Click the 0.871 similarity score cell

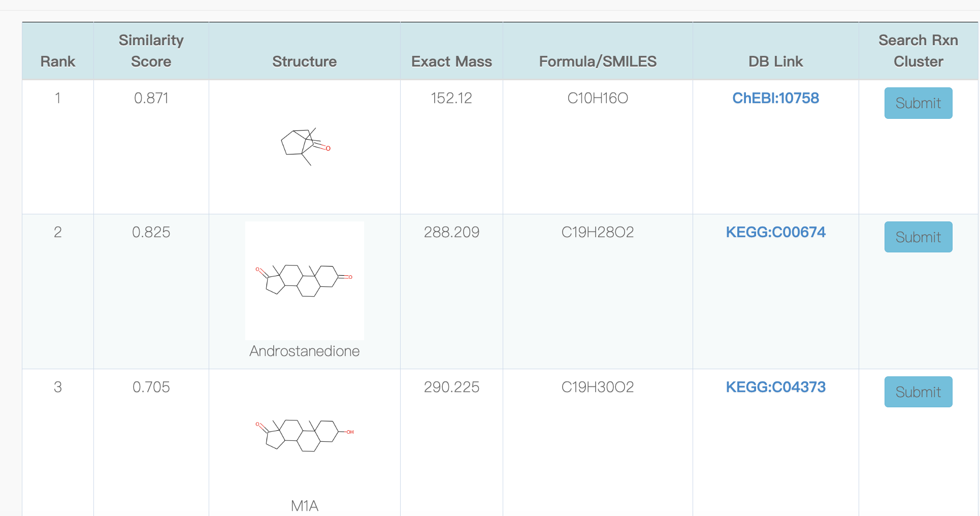coord(151,98)
